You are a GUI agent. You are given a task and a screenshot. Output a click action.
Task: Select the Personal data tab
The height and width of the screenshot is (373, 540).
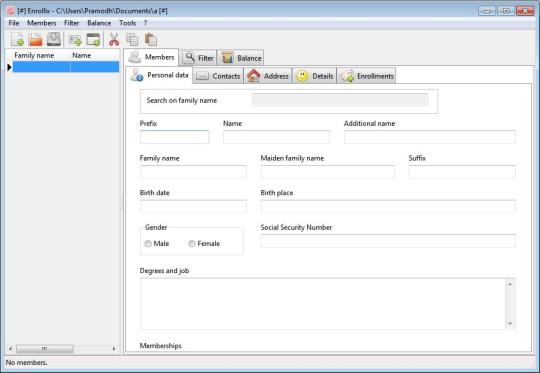point(159,75)
